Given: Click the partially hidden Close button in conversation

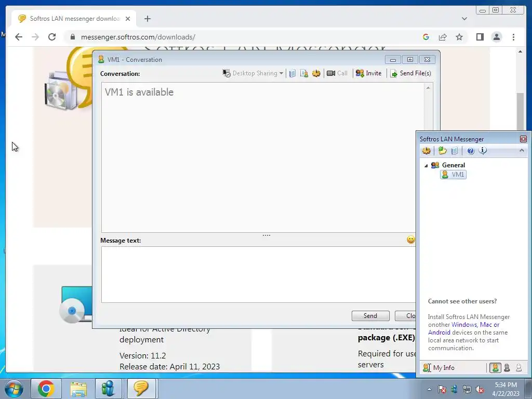Looking at the screenshot, I should click(406, 316).
